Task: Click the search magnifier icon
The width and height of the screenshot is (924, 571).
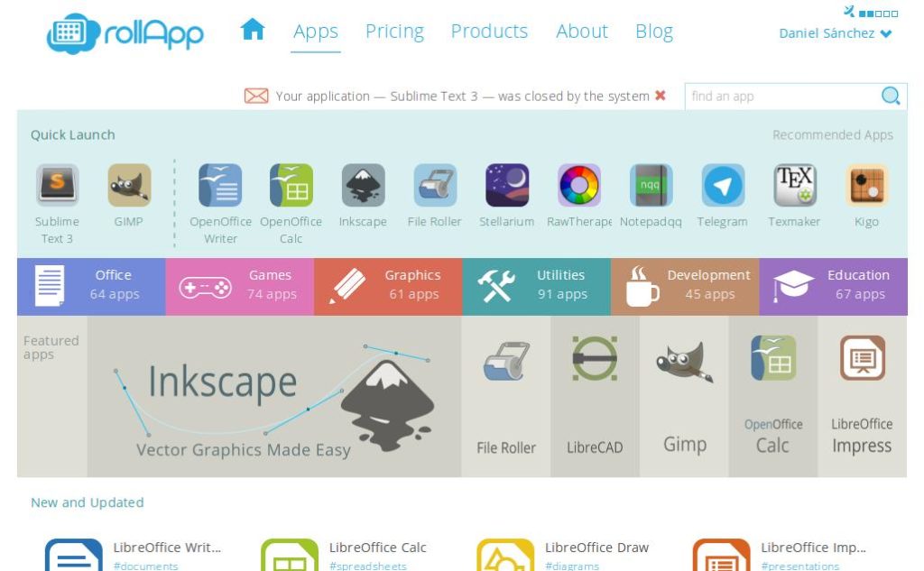Action: (891, 96)
